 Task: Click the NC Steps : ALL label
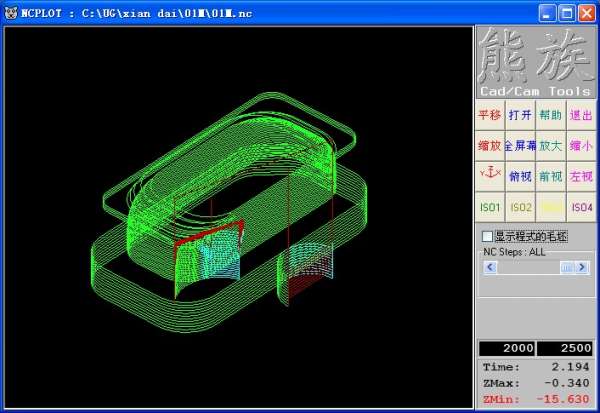(x=514, y=252)
